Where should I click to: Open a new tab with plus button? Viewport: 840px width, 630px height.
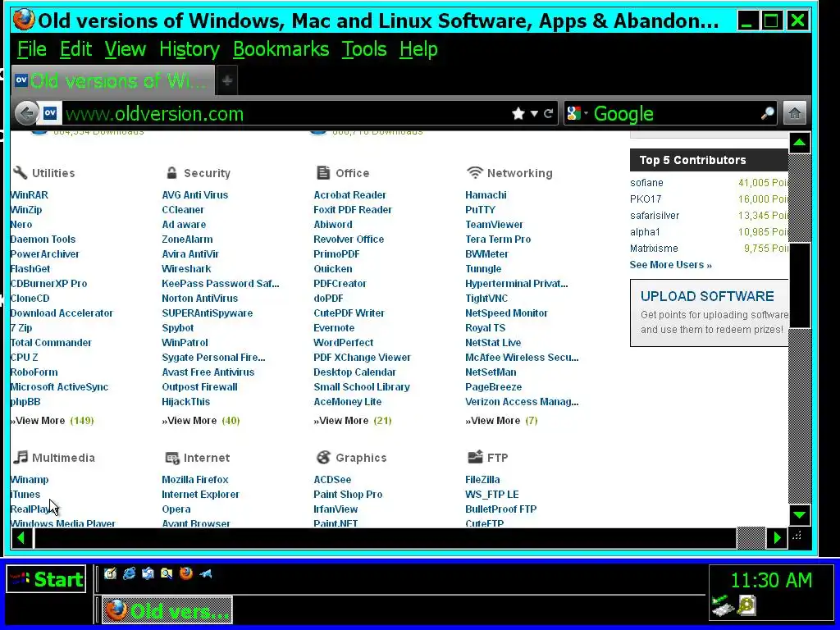click(227, 81)
